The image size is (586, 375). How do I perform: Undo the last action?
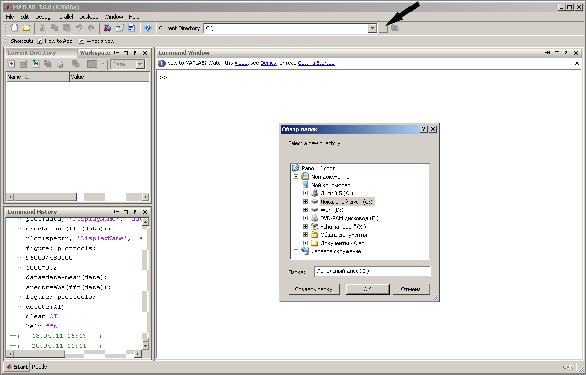point(79,28)
